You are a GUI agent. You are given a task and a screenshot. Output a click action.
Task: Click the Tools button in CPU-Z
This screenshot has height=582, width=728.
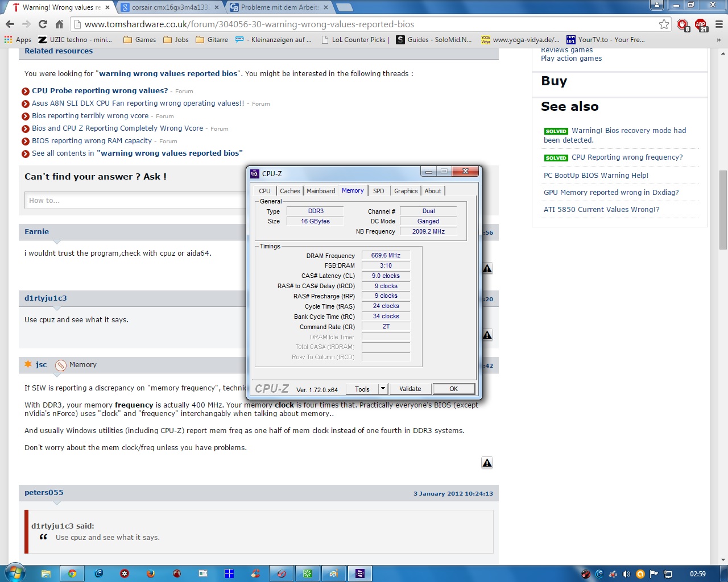pos(362,389)
